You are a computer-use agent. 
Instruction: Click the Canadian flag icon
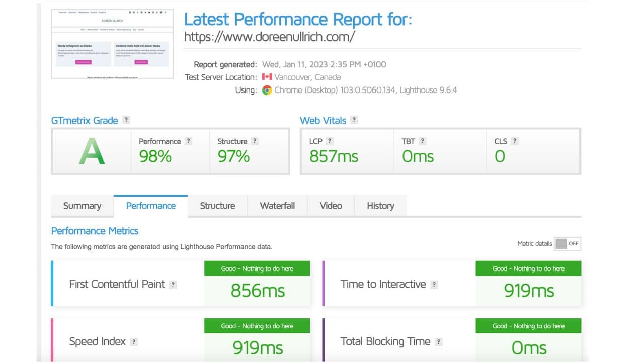point(267,77)
